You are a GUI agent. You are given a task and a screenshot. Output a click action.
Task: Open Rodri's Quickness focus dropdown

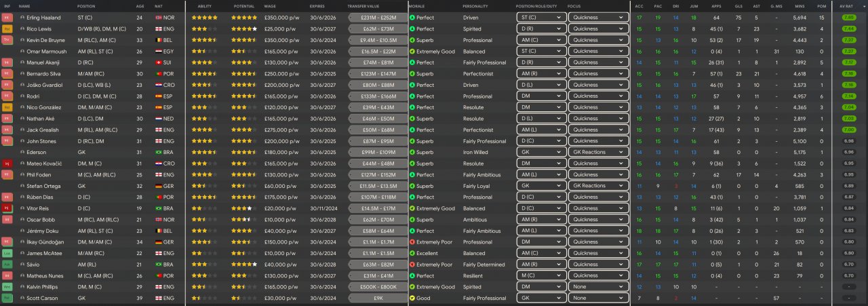599,96
